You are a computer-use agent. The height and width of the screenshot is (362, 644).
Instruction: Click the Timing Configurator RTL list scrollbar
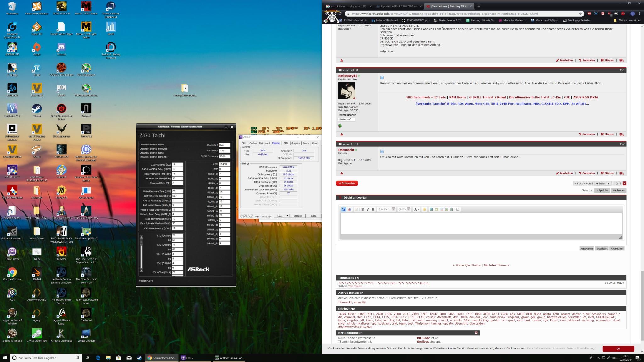142,253
